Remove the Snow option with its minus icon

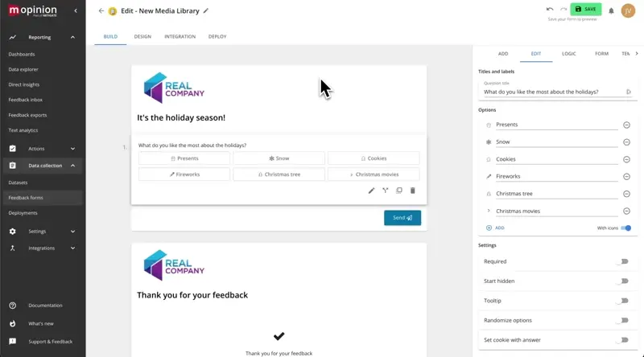(626, 142)
